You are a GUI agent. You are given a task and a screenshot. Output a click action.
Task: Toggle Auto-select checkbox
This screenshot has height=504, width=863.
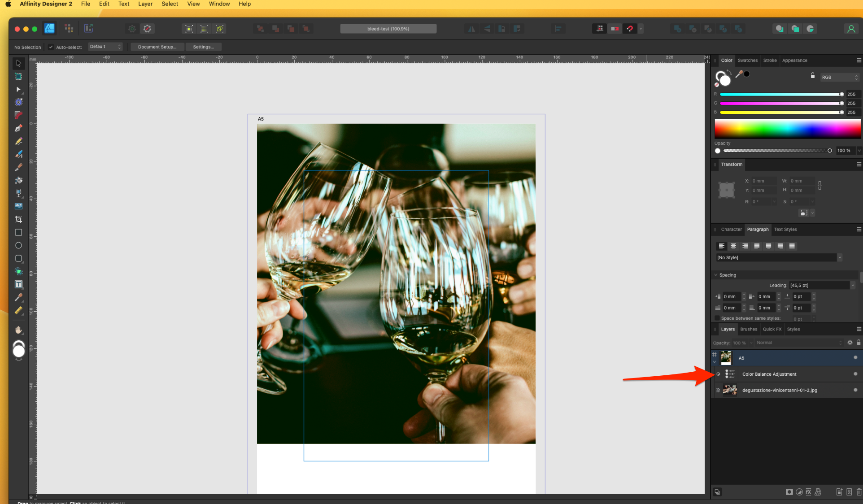pos(51,47)
